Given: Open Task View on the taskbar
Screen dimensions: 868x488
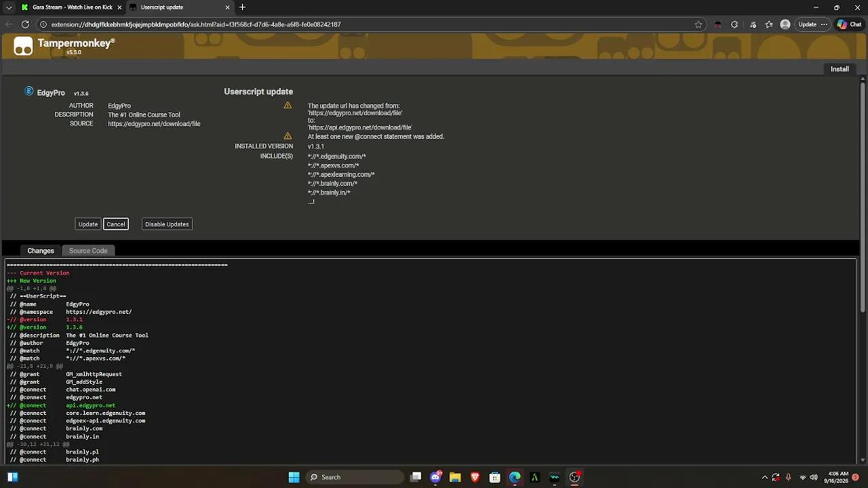Looking at the screenshot, I should click(416, 477).
